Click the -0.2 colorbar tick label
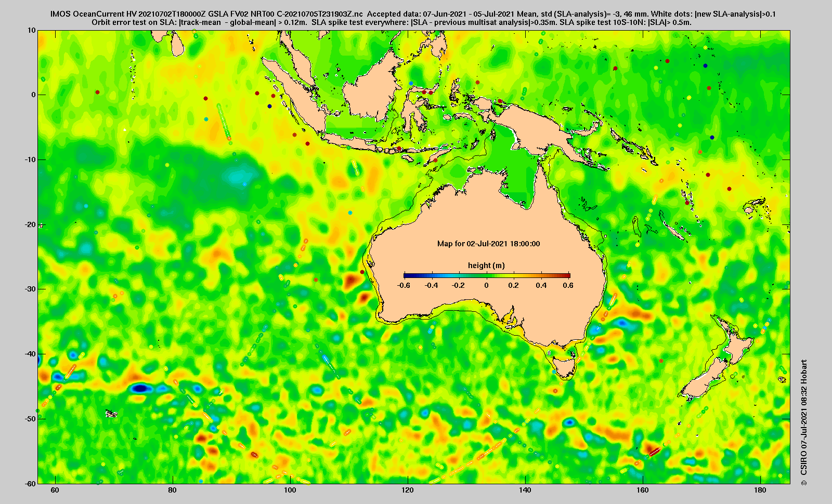This screenshot has width=832, height=504. (x=459, y=285)
